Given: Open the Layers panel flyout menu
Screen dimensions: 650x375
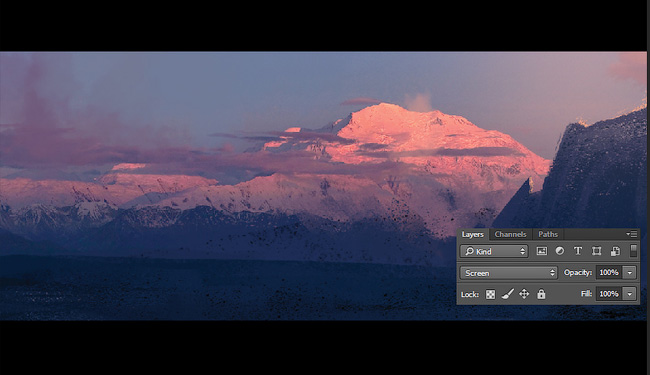Looking at the screenshot, I should click(631, 235).
